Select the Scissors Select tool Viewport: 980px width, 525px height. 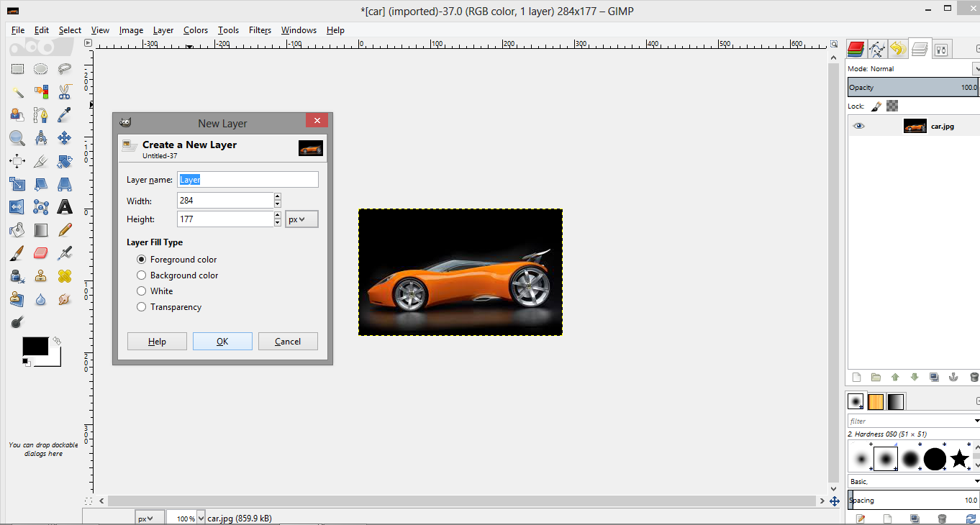click(65, 92)
